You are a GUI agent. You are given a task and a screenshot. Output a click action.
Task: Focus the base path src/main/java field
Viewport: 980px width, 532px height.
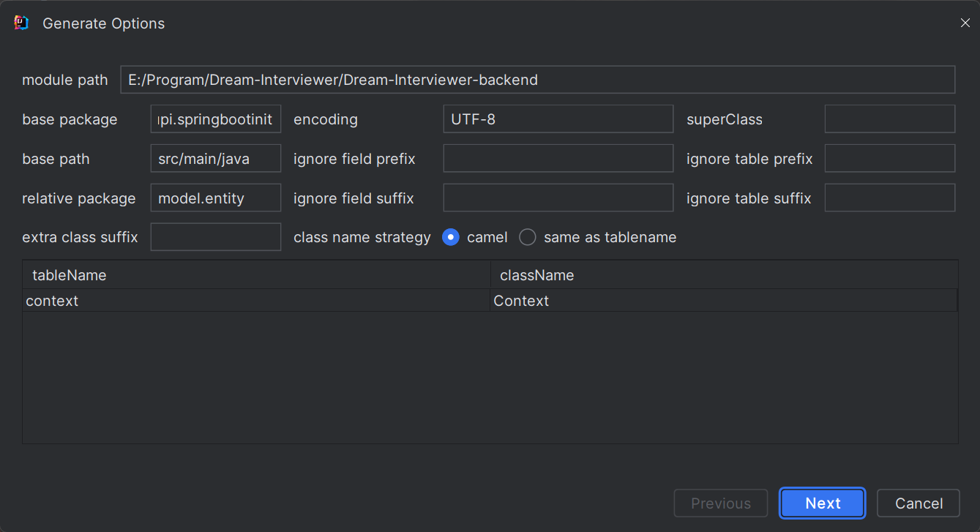(x=215, y=159)
